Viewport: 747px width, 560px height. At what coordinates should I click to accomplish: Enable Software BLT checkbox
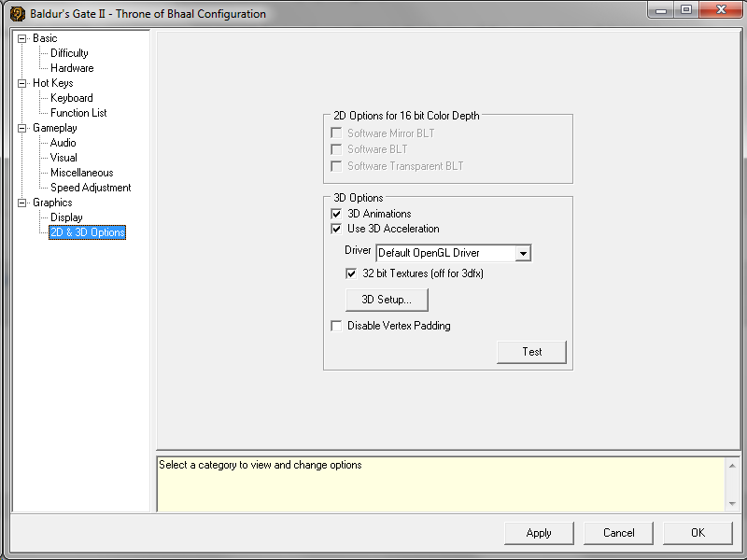[336, 149]
